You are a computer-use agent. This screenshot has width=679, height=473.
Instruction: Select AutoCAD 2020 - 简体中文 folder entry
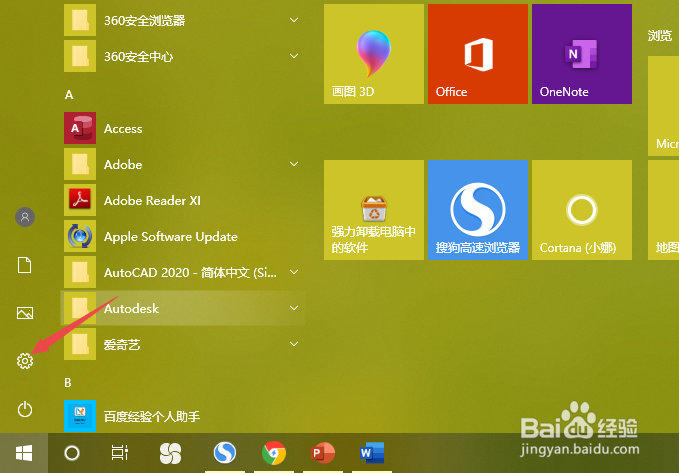(x=183, y=272)
